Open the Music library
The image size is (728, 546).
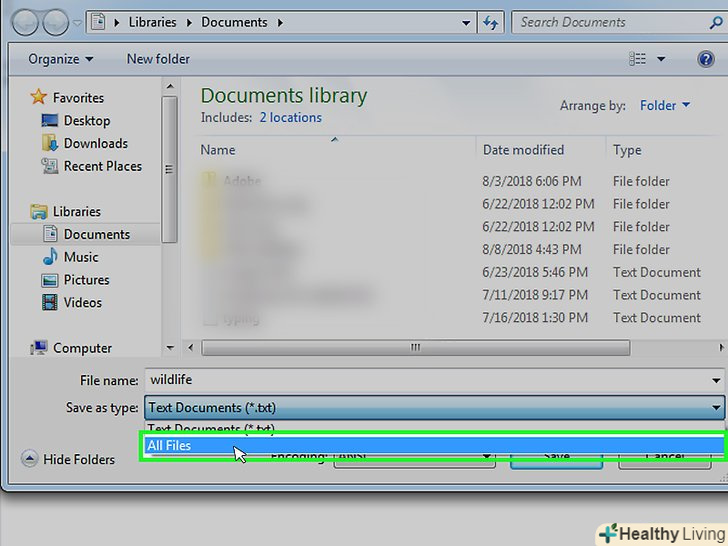(x=81, y=257)
